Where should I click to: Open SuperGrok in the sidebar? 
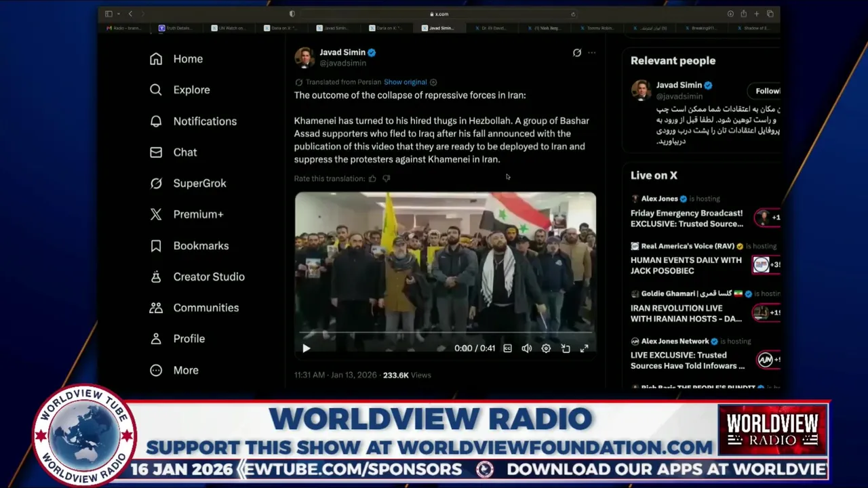pyautogui.click(x=188, y=183)
